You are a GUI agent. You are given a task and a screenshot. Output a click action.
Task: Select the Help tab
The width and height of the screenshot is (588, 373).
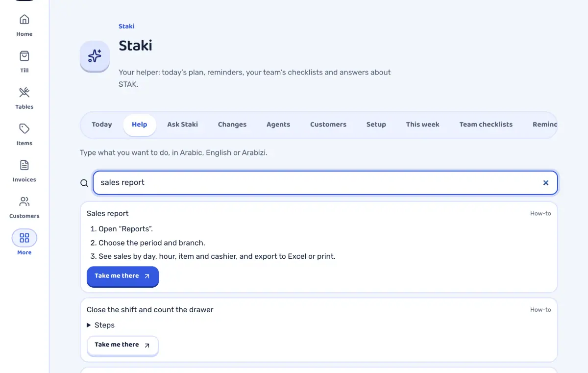coord(140,124)
